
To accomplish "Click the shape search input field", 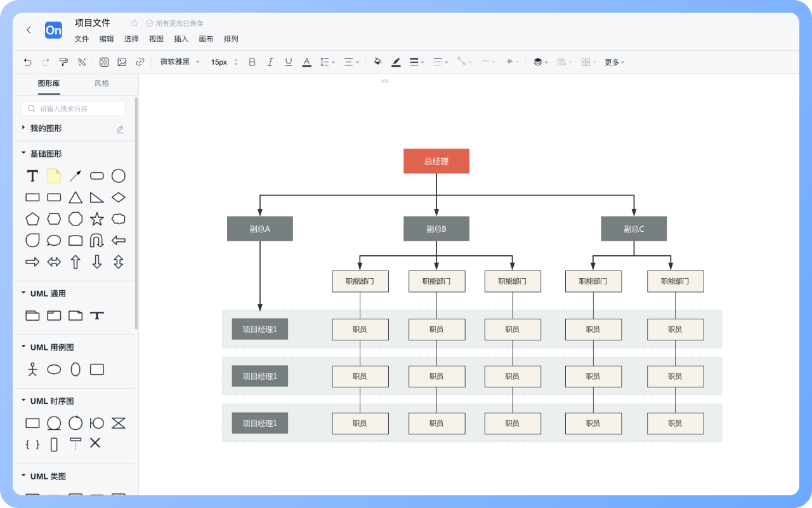I will point(74,109).
